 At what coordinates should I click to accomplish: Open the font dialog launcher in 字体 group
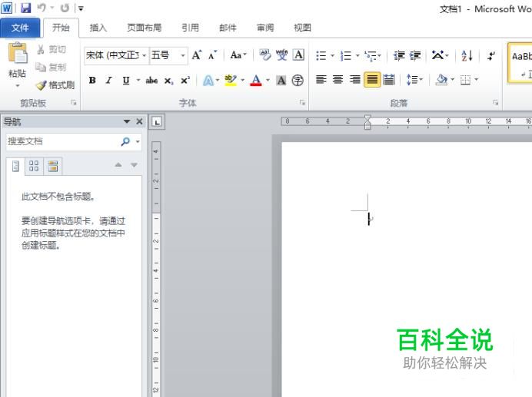coord(302,102)
